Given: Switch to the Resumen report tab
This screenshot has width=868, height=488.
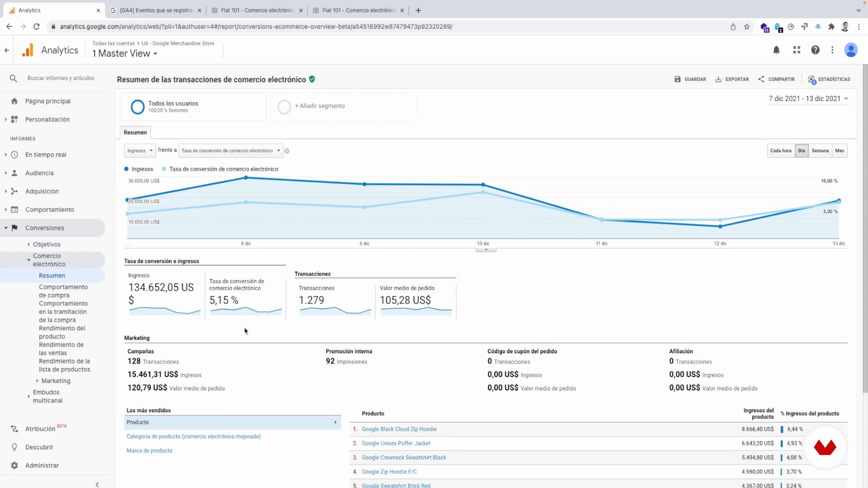Looking at the screenshot, I should [135, 132].
